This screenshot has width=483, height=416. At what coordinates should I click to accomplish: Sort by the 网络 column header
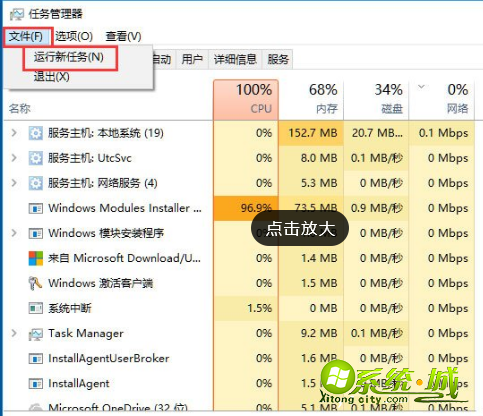pos(441,99)
